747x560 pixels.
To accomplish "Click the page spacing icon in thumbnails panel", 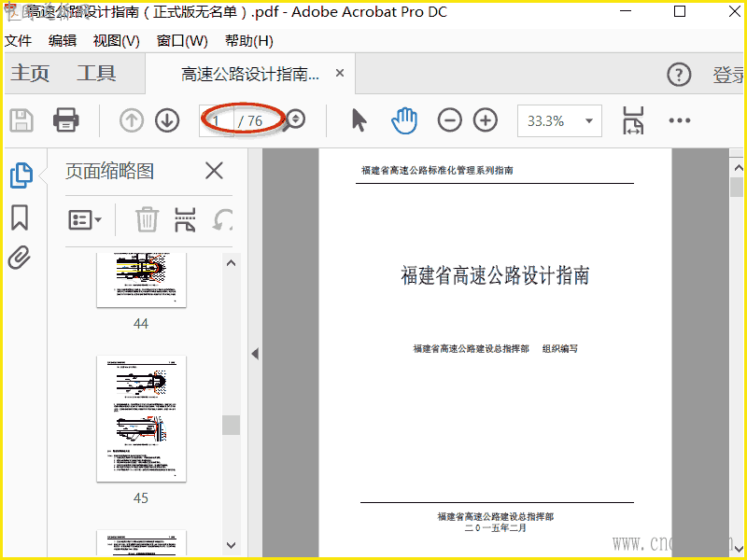I will (185, 219).
